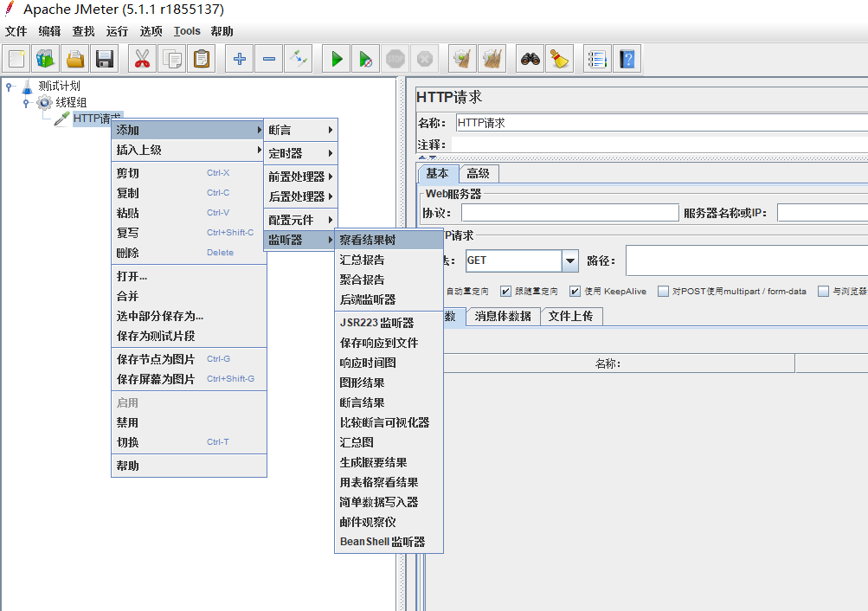
Task: Open the 消息体数据 tab
Action: pos(503,316)
